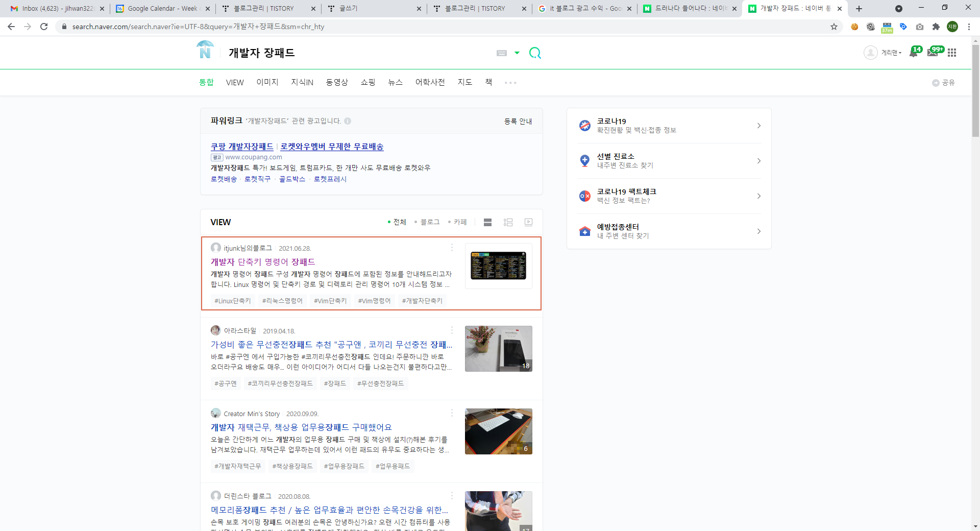Select the 카페 filter in VIEW
The width and height of the screenshot is (980, 531).
[457, 222]
